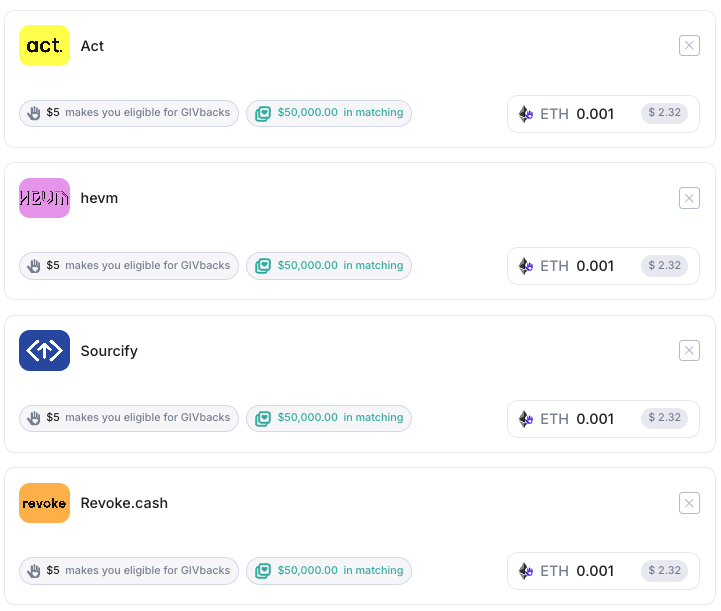
Task: Click the GIVbacks hand icon under hevm
Action: point(34,266)
